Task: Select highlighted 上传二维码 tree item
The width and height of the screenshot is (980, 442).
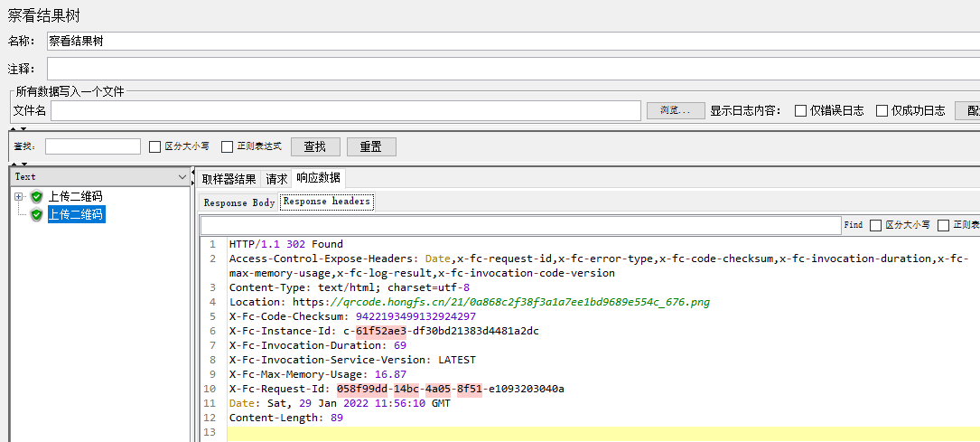Action: tap(76, 214)
